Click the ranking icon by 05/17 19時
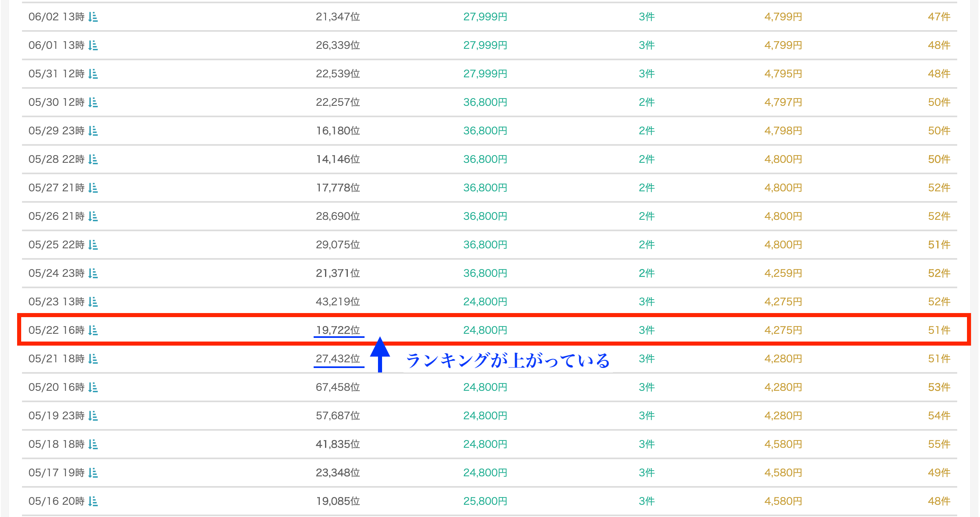The image size is (980, 517). click(93, 473)
